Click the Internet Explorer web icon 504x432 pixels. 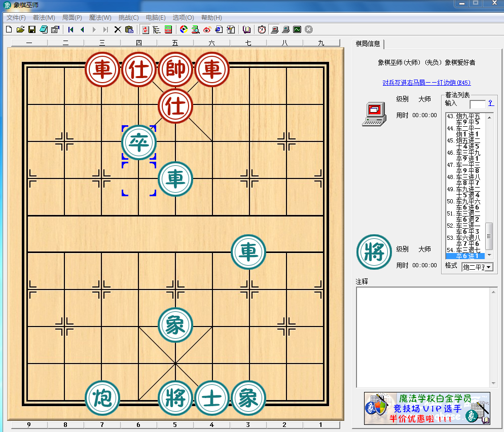pos(219,29)
